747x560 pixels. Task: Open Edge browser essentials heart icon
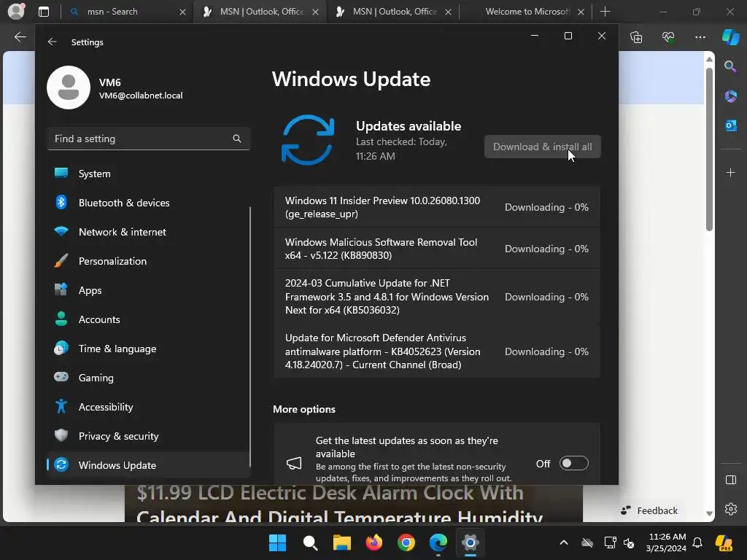coord(668,37)
